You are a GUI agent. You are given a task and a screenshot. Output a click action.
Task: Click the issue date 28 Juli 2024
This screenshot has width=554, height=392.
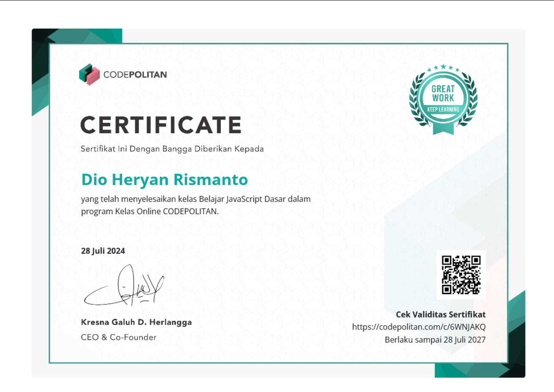(103, 251)
